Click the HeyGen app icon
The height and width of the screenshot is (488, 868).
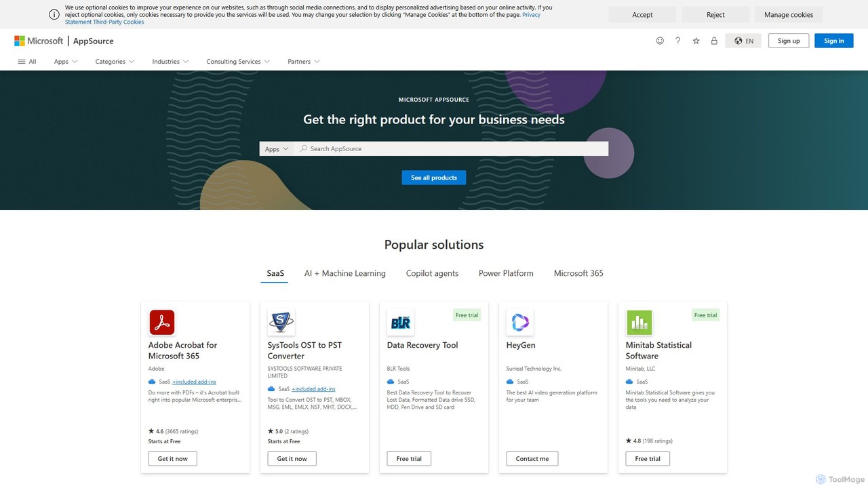(x=519, y=323)
